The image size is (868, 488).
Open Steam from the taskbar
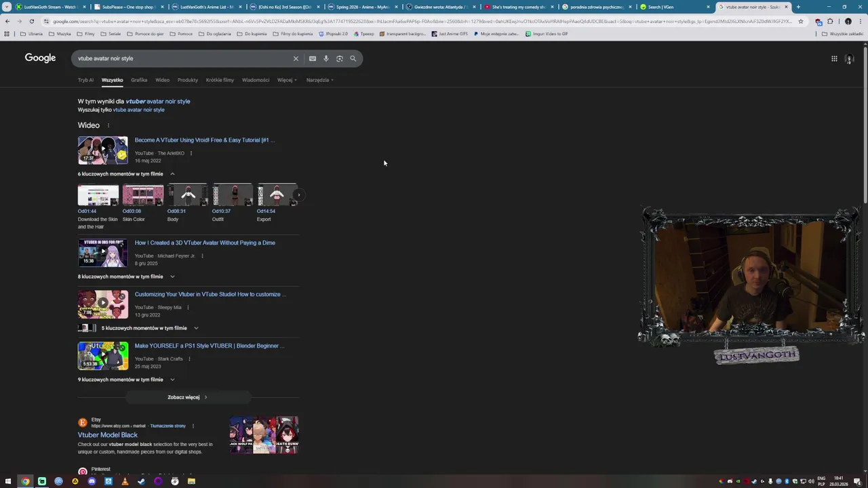click(141, 481)
